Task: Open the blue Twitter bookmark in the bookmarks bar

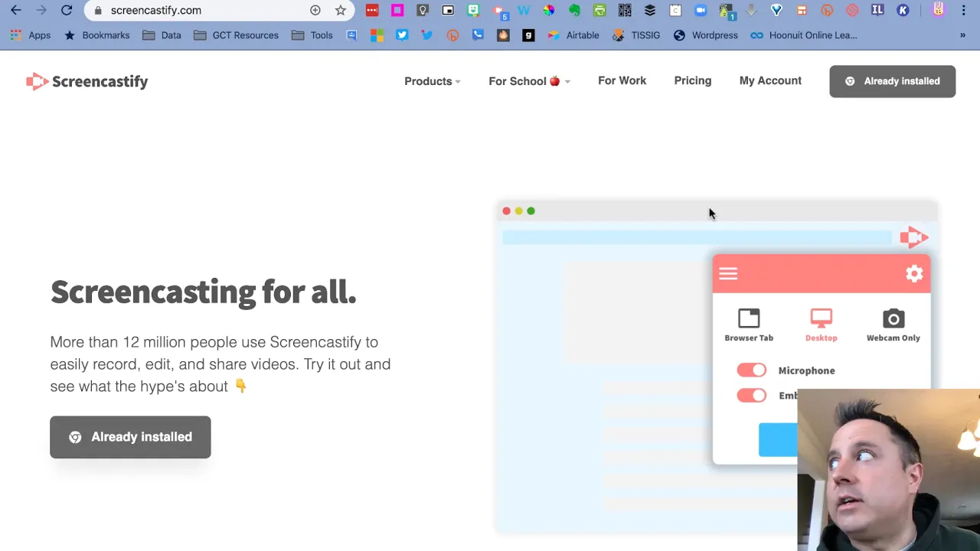Action: tap(402, 35)
